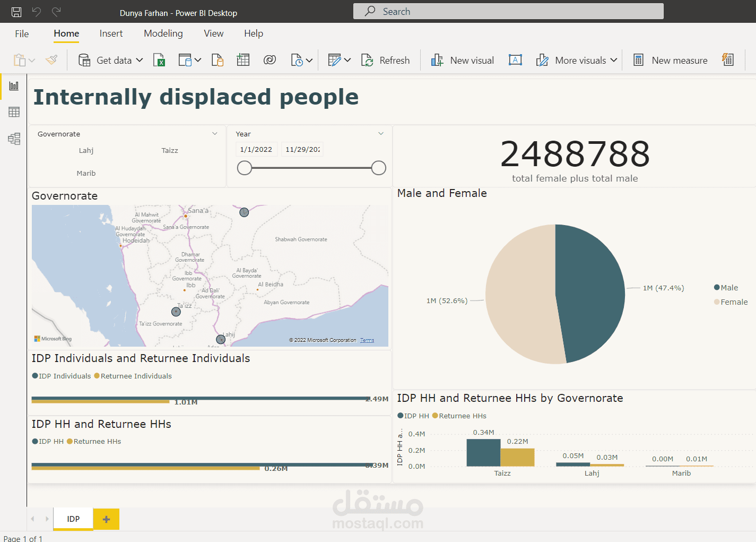Click the Male legend color swatch

pos(717,288)
